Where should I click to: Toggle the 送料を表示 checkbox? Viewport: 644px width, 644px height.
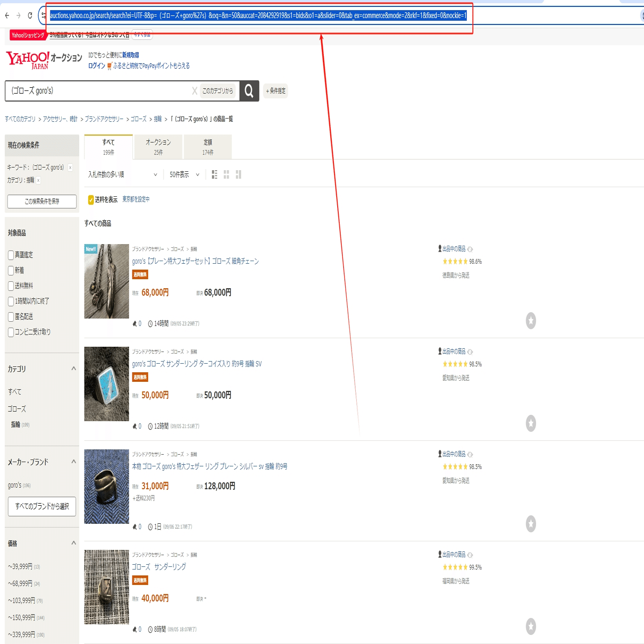coord(91,200)
